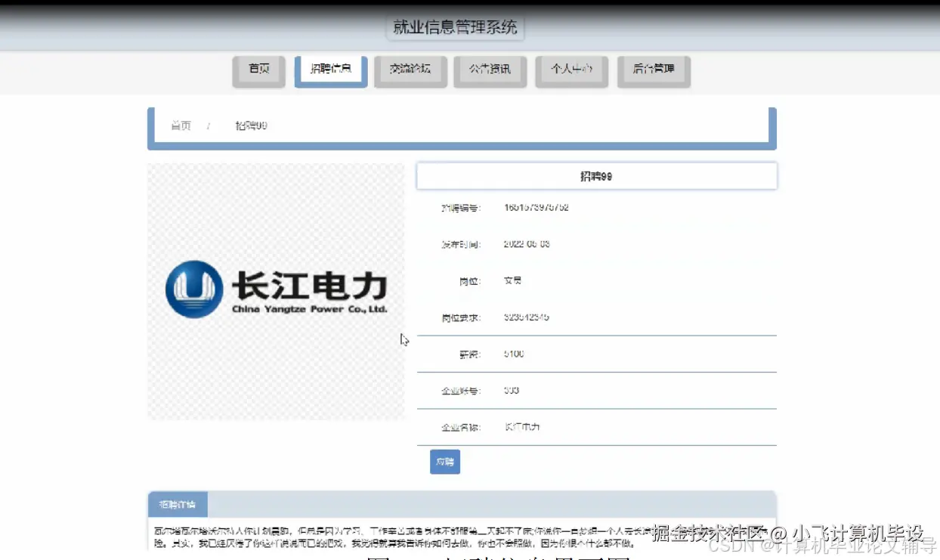Click the 招聘99 breadcrumb item
This screenshot has width=940, height=560.
[251, 125]
